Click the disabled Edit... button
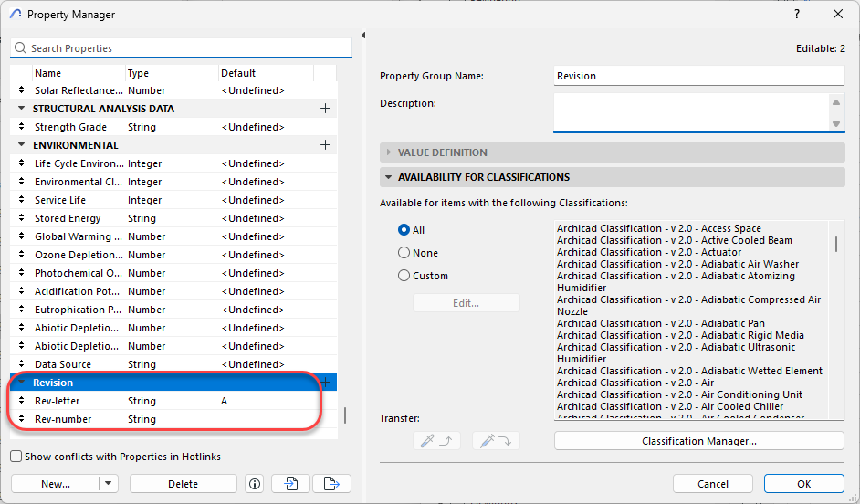 (x=467, y=303)
